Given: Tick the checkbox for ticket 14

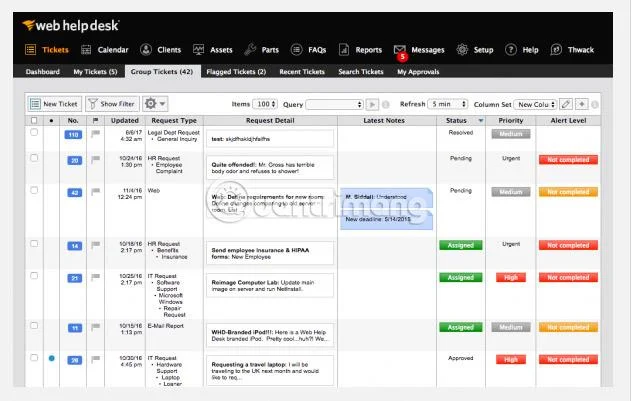Looking at the screenshot, I should click(34, 244).
